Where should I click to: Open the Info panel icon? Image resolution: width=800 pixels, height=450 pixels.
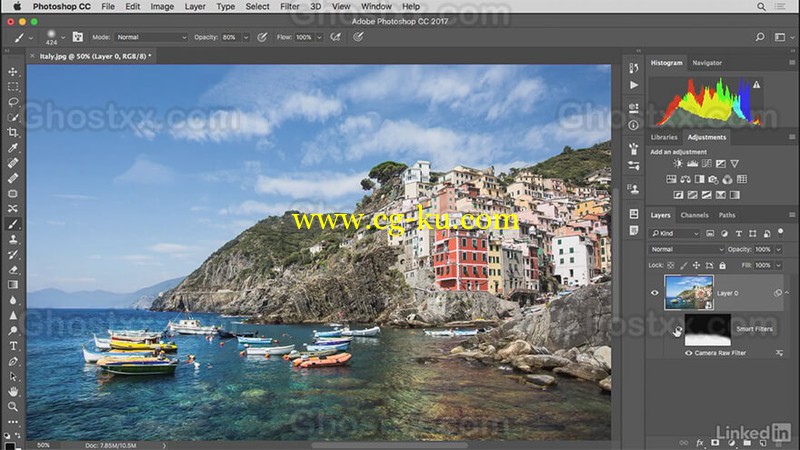pos(634,125)
